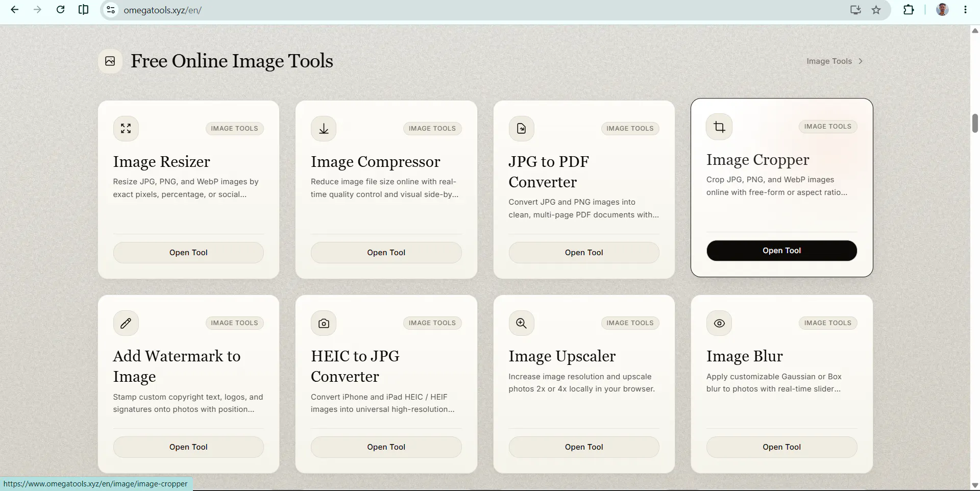Open the Image Compressor tool
The image size is (980, 491).
point(386,253)
